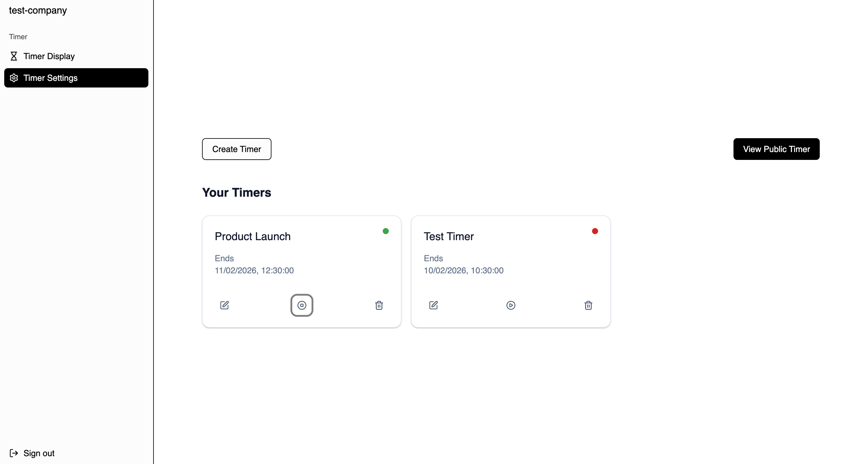Click the gear icon beside Timer Settings
Image resolution: width=868 pixels, height=464 pixels.
pos(14,78)
